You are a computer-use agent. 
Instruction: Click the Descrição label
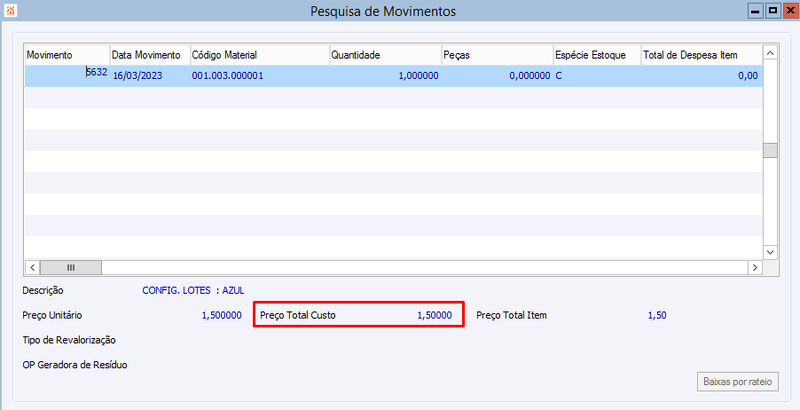[x=43, y=290]
